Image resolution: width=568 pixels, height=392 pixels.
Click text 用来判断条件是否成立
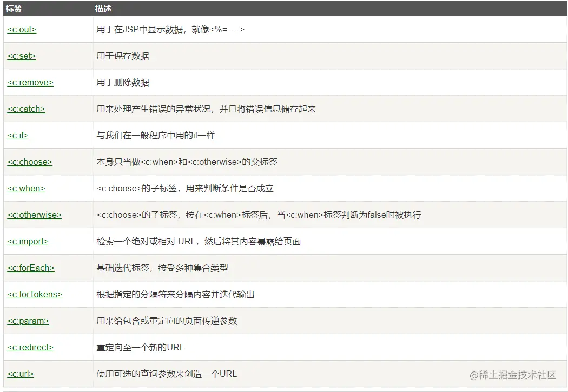230,188
